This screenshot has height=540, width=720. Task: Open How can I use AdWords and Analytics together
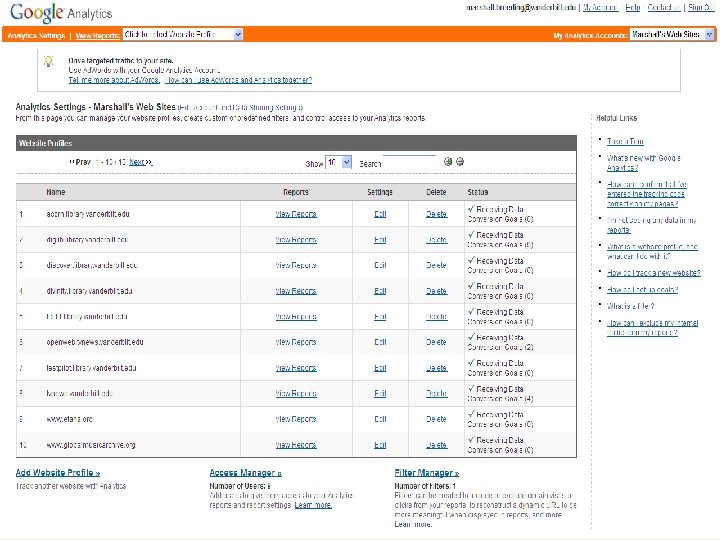238,80
